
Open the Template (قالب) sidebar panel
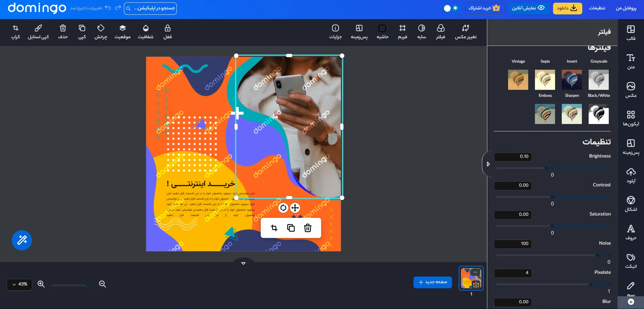(x=631, y=33)
